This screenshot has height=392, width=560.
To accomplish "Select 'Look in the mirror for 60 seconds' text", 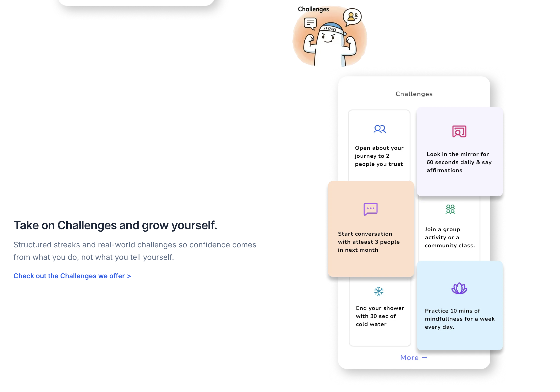I will pos(459,162).
